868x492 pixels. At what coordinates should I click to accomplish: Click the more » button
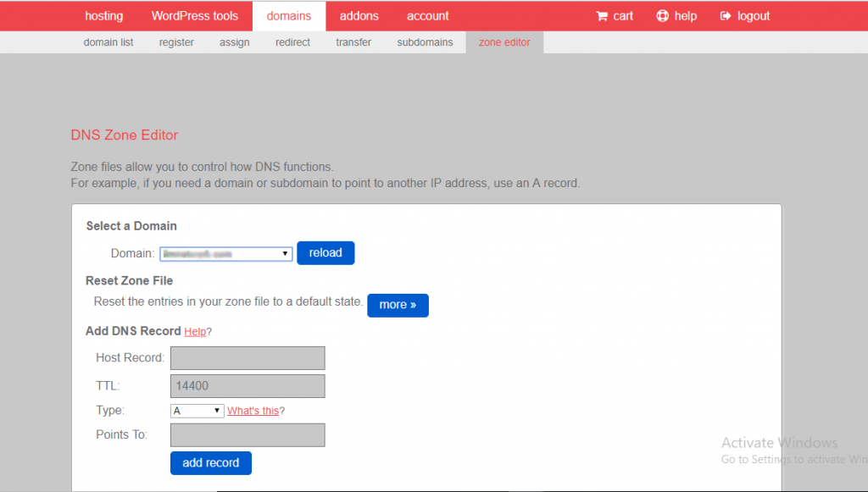398,305
